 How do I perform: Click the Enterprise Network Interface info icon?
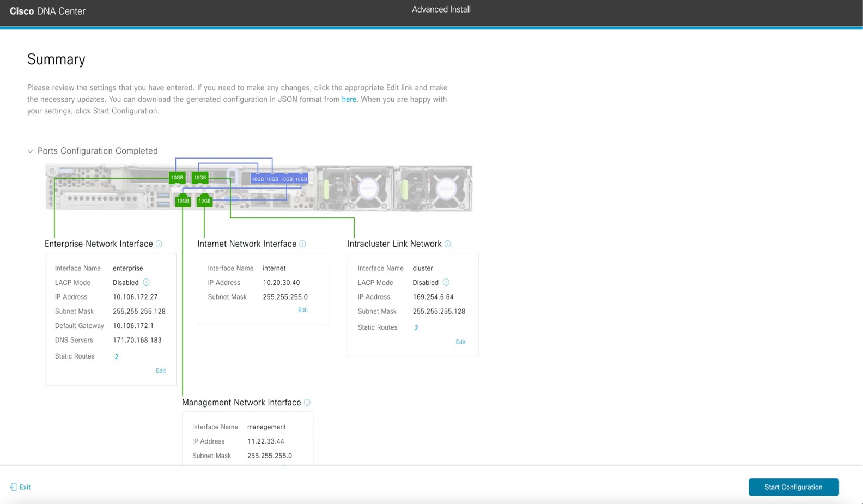tap(159, 244)
